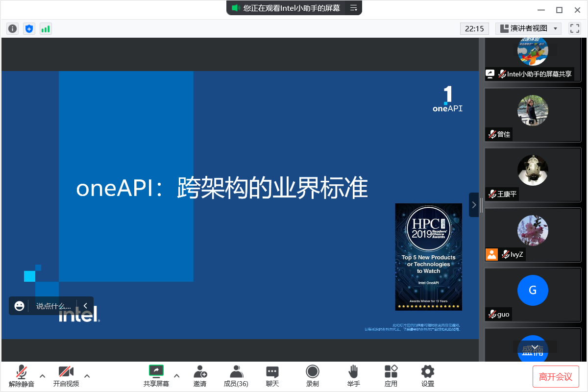Viewport: 588px width, 392px height.
Task: Open the 成员(36) participants list
Action: click(x=236, y=375)
